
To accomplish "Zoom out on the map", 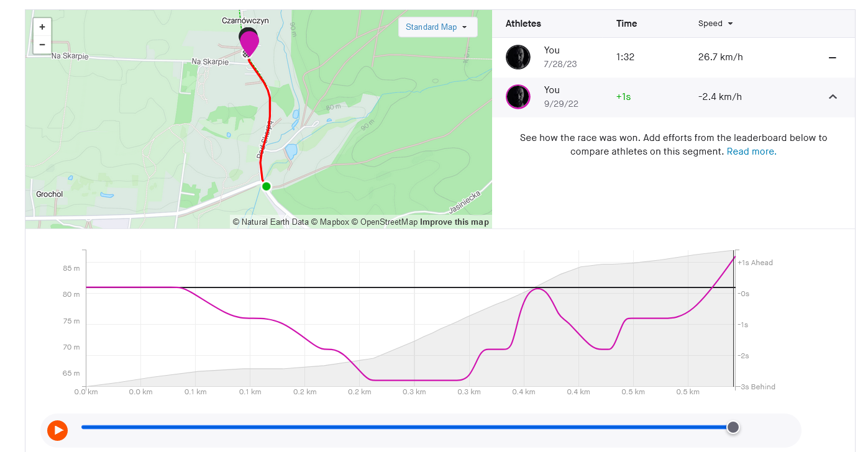I will click(x=42, y=45).
